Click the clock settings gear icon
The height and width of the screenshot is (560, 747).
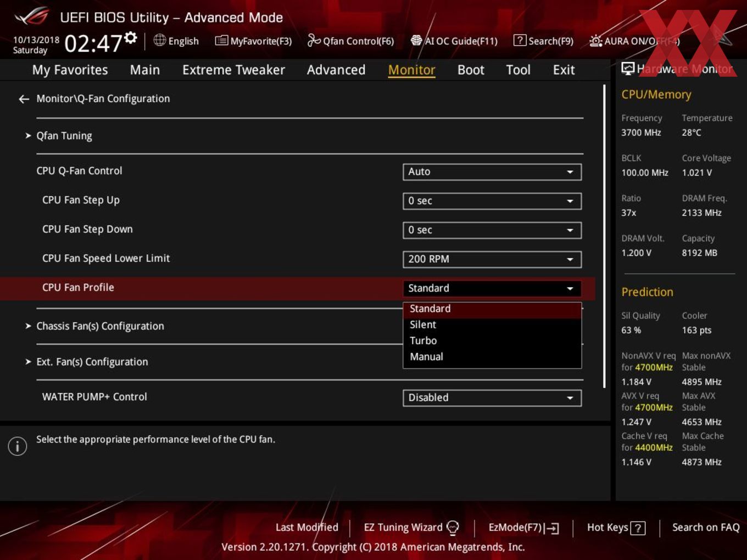coord(131,37)
